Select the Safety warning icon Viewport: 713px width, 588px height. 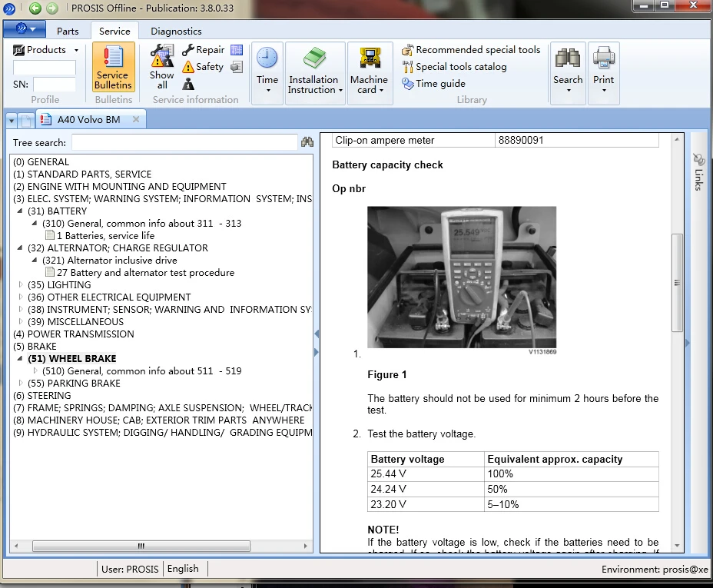pyautogui.click(x=203, y=67)
